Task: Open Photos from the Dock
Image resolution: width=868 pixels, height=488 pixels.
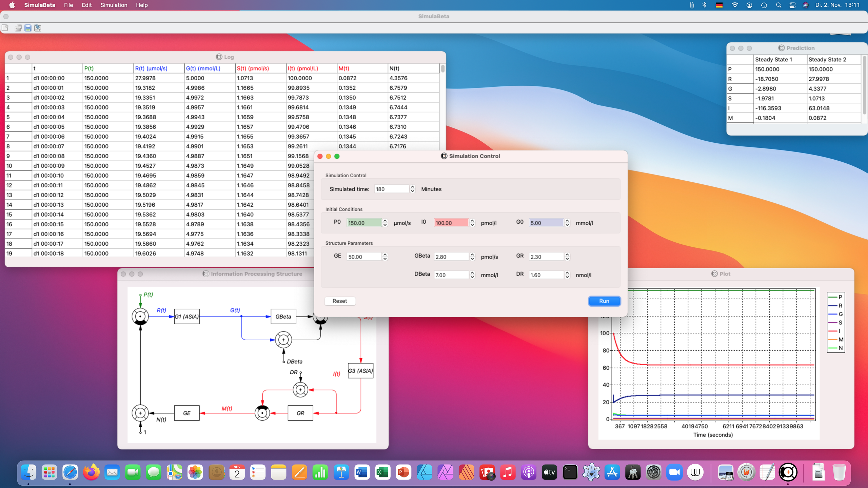Action: pyautogui.click(x=195, y=472)
